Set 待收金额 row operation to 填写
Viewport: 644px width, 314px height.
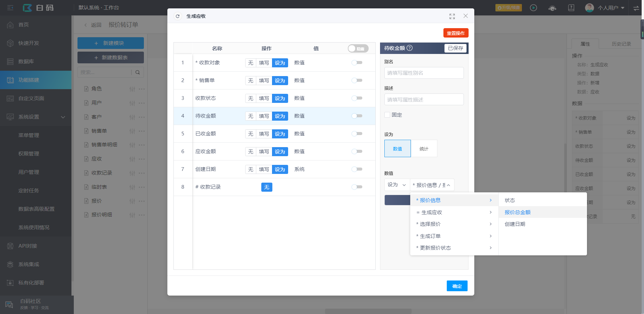(264, 116)
